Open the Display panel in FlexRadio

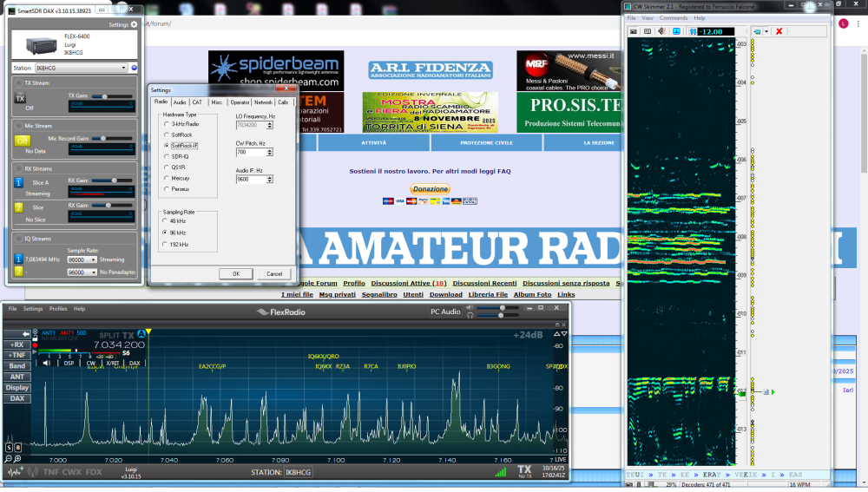click(x=17, y=387)
